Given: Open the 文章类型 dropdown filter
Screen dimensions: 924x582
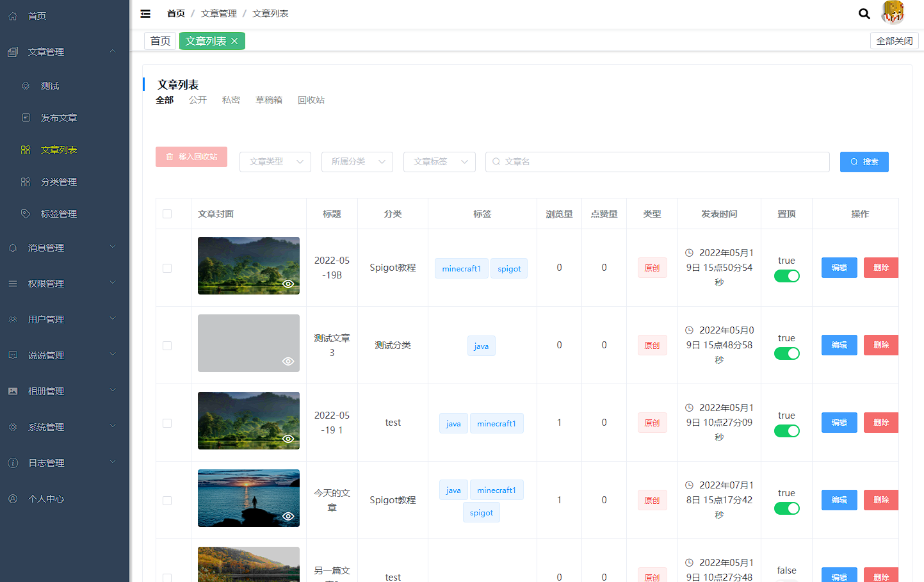Looking at the screenshot, I should [x=275, y=162].
